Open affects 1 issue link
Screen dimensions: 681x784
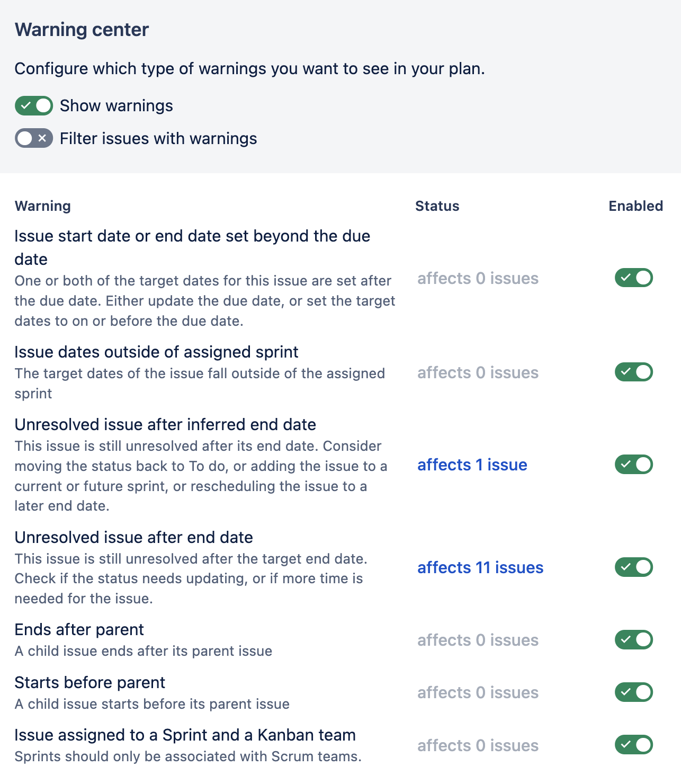pyautogui.click(x=472, y=465)
